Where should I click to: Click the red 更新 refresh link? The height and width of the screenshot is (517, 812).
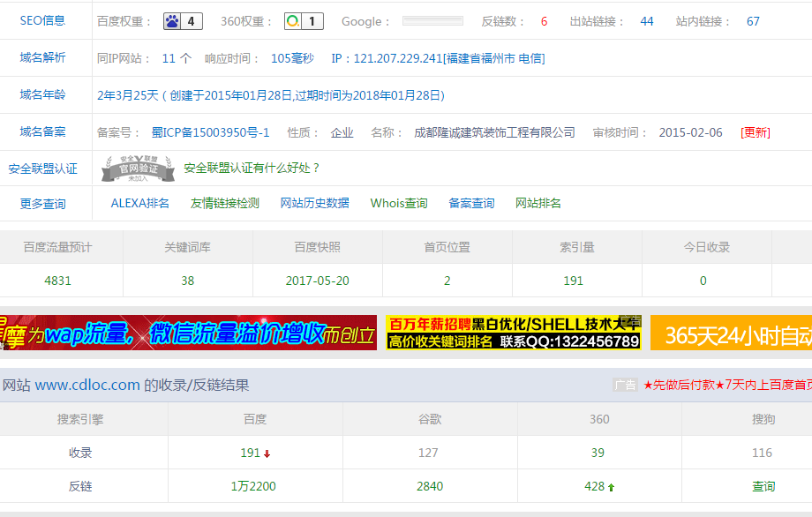pyautogui.click(x=755, y=132)
